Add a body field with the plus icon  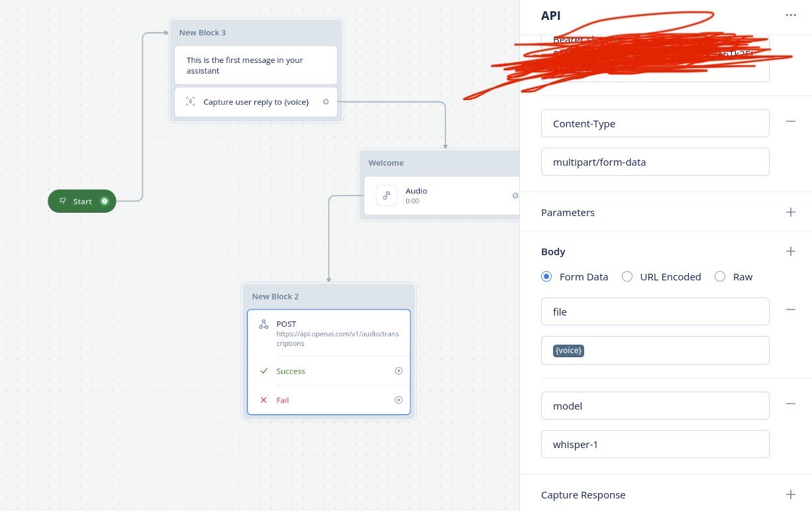(x=790, y=251)
